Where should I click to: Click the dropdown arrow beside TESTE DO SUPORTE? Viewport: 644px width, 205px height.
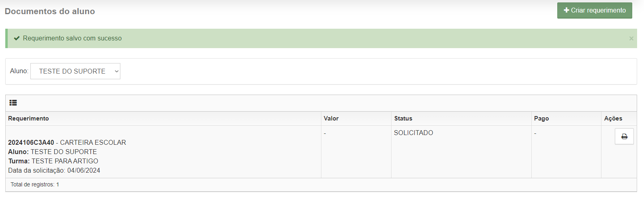[117, 71]
